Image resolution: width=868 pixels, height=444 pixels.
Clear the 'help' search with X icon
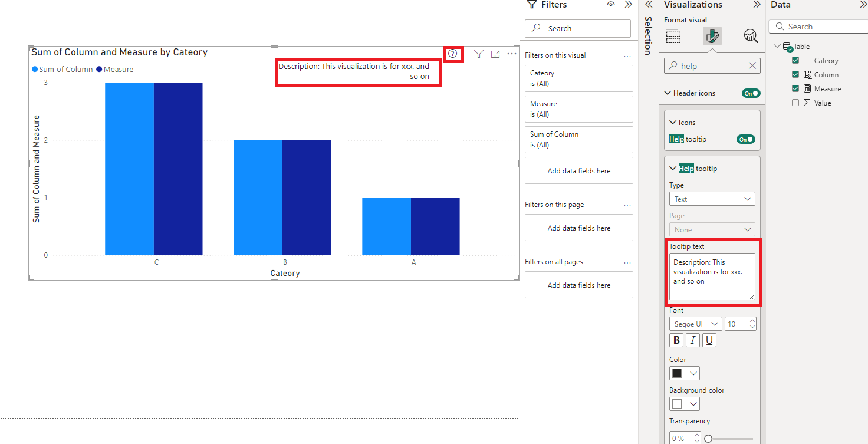pyautogui.click(x=752, y=66)
